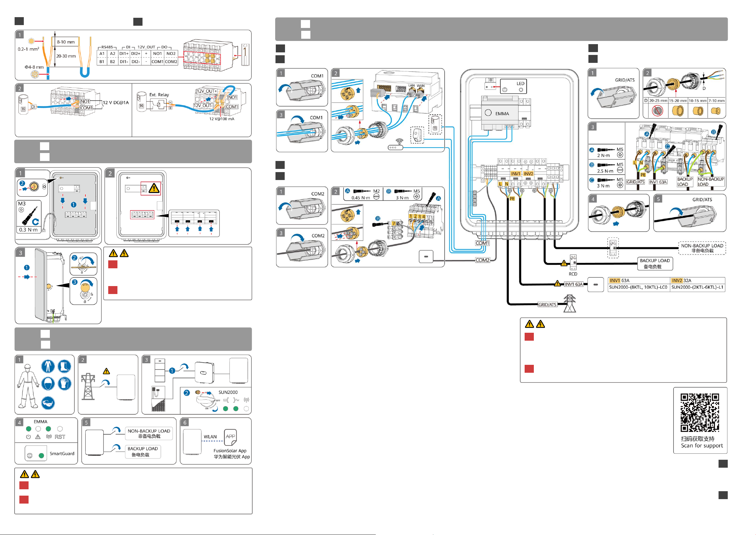This screenshot has width=756, height=535.
Task: Click the WLAN label on the dotted line
Action: [210, 437]
